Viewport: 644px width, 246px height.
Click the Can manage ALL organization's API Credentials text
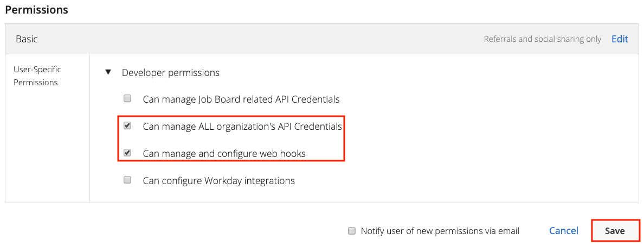point(242,127)
